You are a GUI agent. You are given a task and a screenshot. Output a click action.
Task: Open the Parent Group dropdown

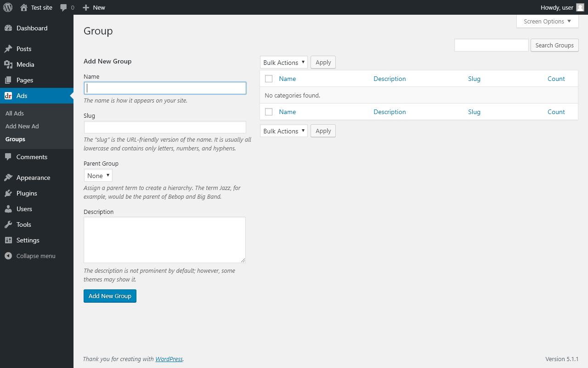(98, 176)
